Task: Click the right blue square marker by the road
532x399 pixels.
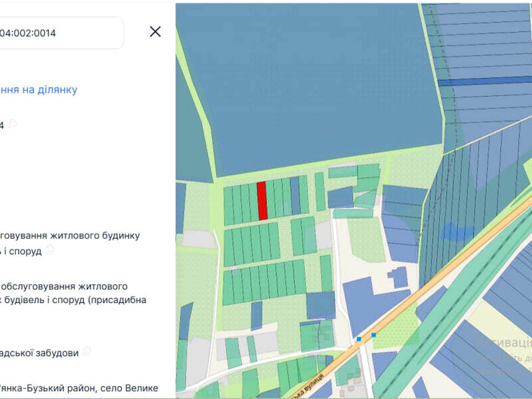Action: [374, 335]
